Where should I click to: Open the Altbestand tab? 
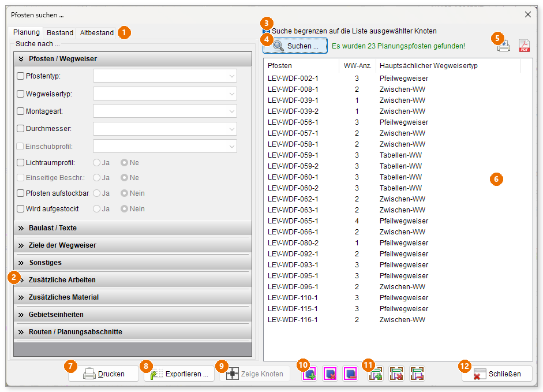(96, 32)
